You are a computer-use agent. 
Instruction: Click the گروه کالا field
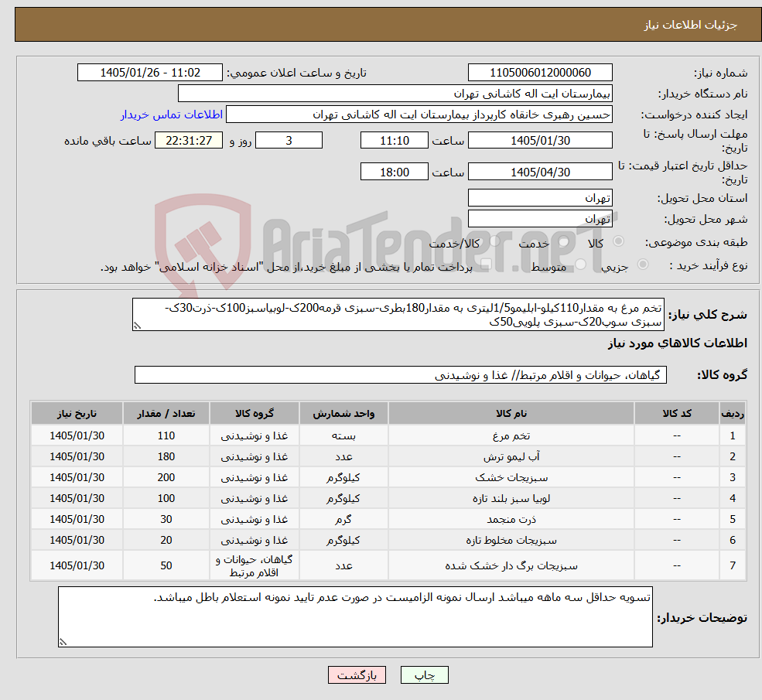point(401,375)
